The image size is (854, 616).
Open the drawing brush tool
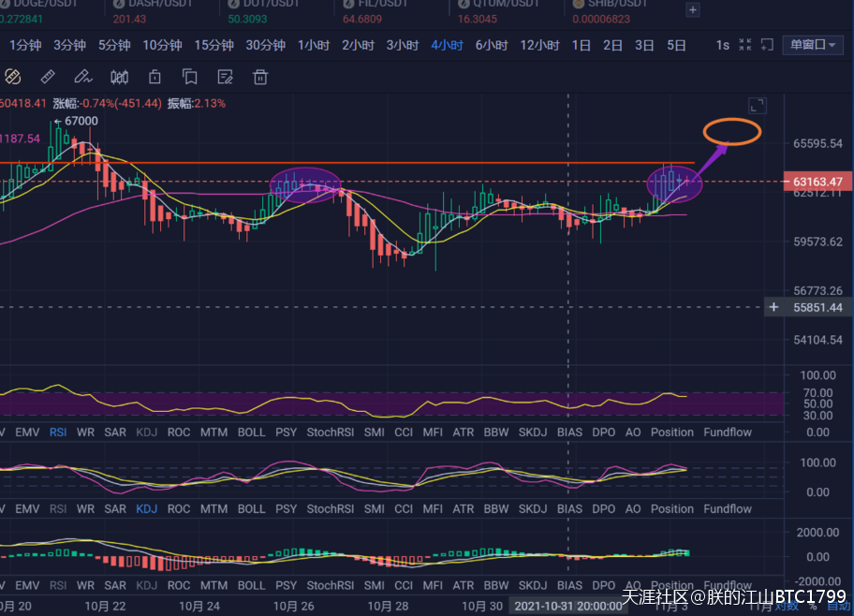(82, 77)
